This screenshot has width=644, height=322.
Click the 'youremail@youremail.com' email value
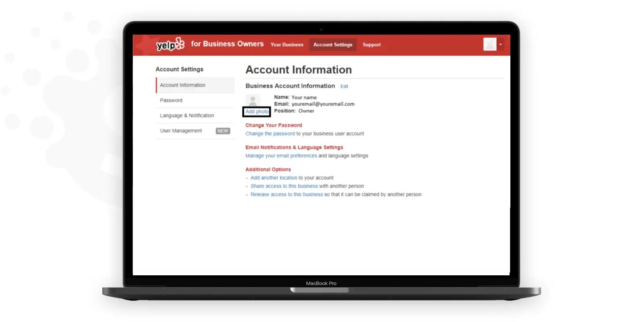point(323,104)
